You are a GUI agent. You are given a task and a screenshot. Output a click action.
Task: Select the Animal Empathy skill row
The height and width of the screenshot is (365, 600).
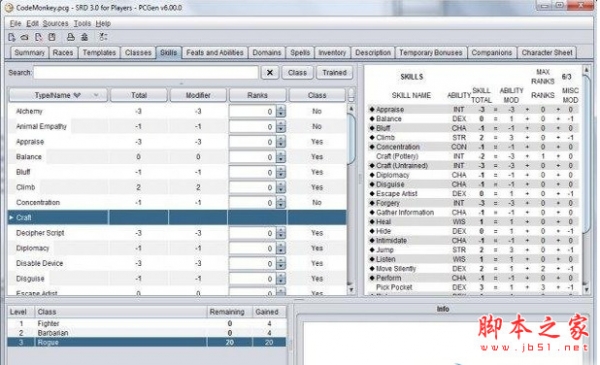(177, 127)
